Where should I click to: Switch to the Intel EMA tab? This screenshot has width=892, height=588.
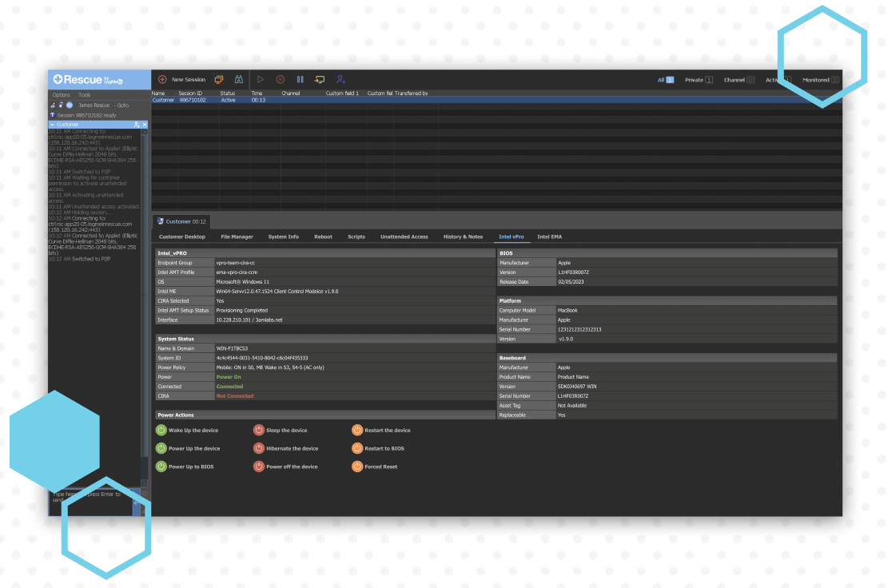point(548,236)
